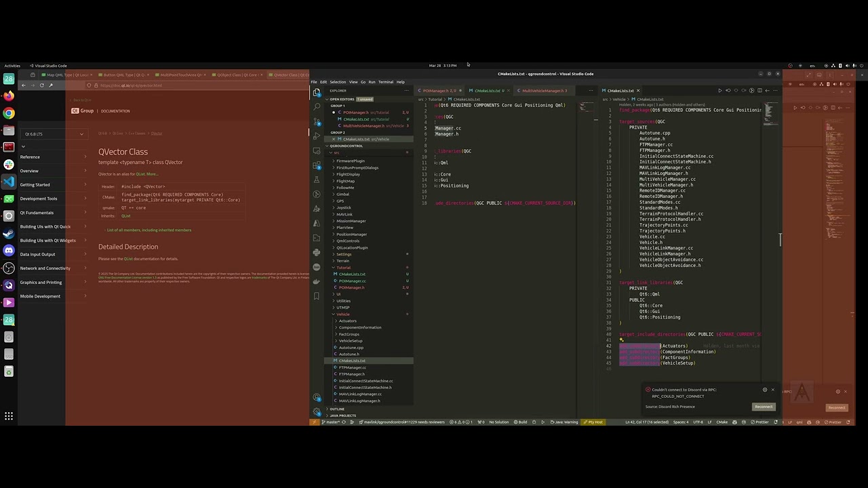Click Show Applications grid in the Ubuntu dock
Screen dimensions: 868x488
click(9, 416)
